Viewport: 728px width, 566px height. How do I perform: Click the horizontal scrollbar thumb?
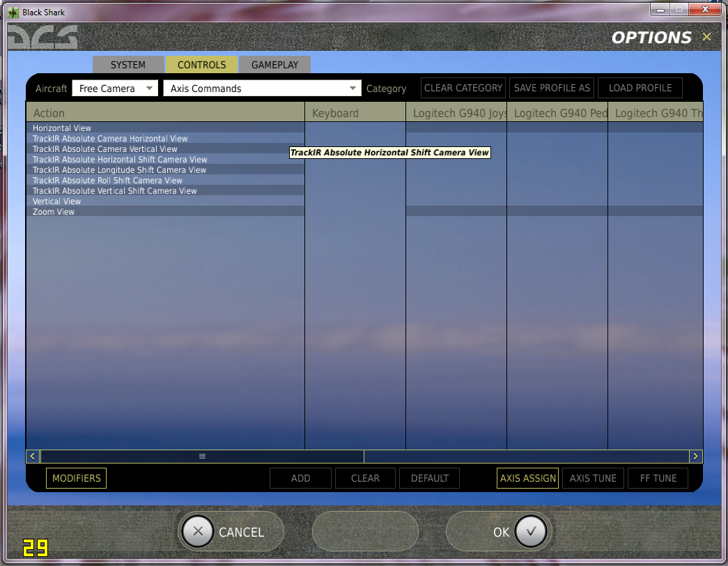[x=203, y=457]
